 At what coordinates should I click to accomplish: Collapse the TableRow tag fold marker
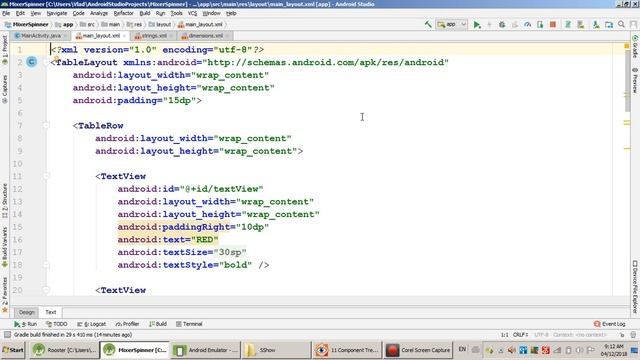(x=46, y=125)
